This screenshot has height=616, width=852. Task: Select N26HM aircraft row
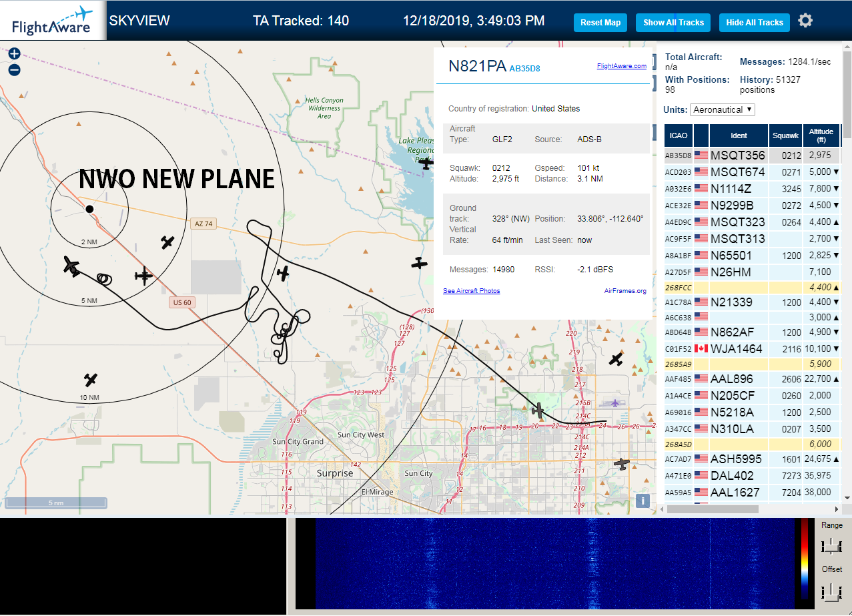tap(752, 272)
